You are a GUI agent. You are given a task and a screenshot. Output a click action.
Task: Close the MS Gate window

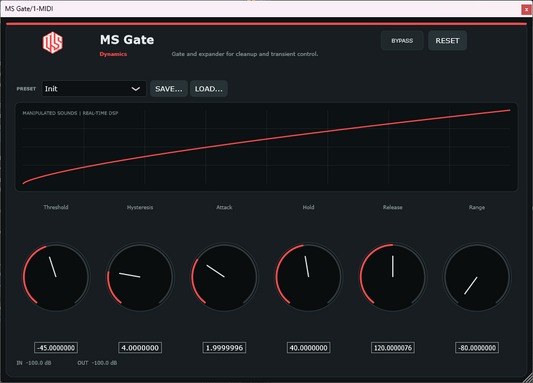tap(527, 10)
